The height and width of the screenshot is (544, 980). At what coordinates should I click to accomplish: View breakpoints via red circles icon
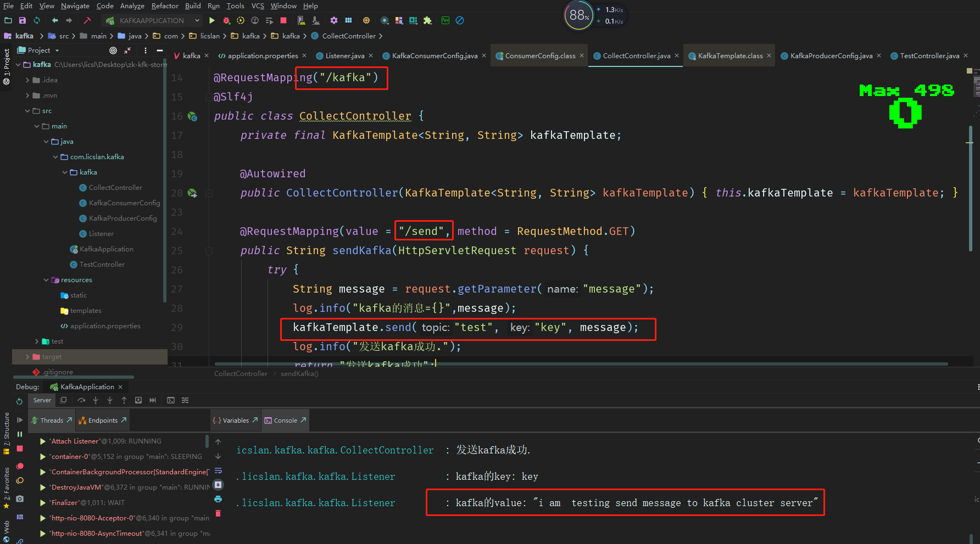coord(20,466)
